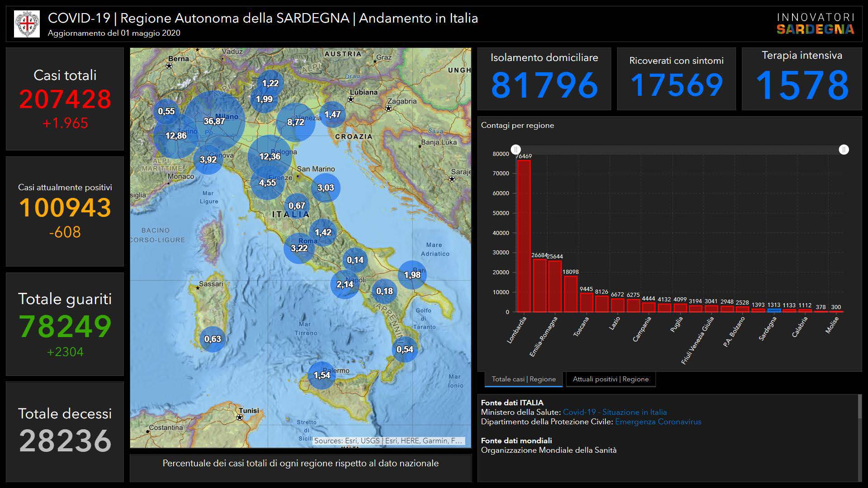Open Covid-19 Situazione in Italia link

[x=614, y=412]
